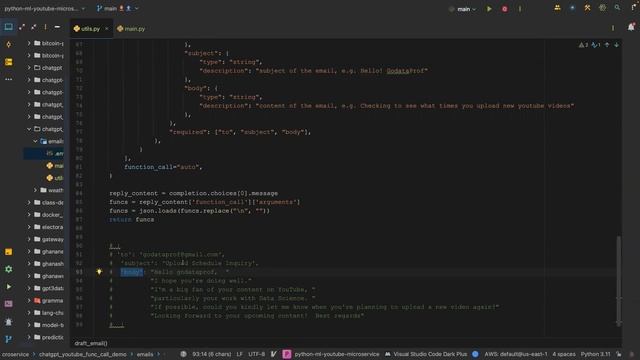Screen dimensions: 640x360
Task: Click the Expand All icon in project panel
Action: click(22, 27)
